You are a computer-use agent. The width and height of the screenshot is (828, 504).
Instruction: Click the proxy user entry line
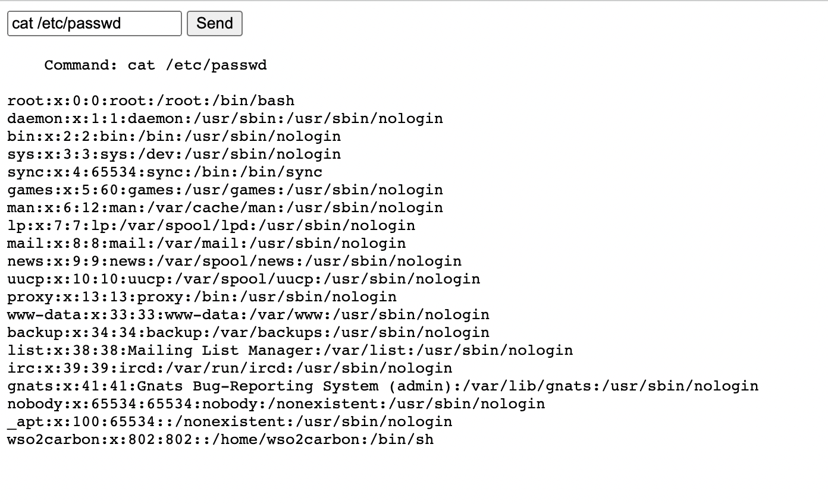pyautogui.click(x=202, y=297)
